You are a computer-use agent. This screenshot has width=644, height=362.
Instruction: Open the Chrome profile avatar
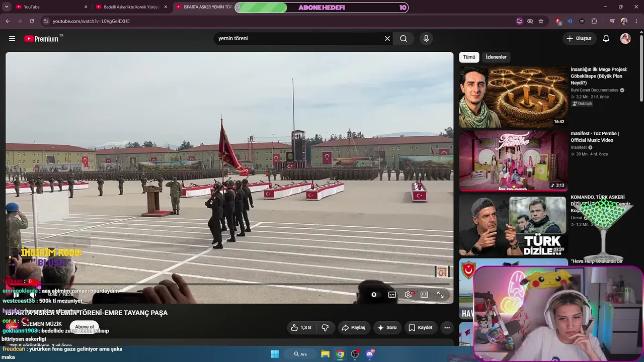click(x=624, y=21)
